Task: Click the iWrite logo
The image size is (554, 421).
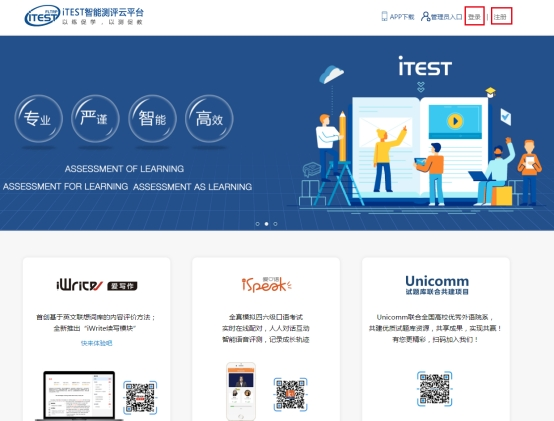Action: [x=97, y=285]
